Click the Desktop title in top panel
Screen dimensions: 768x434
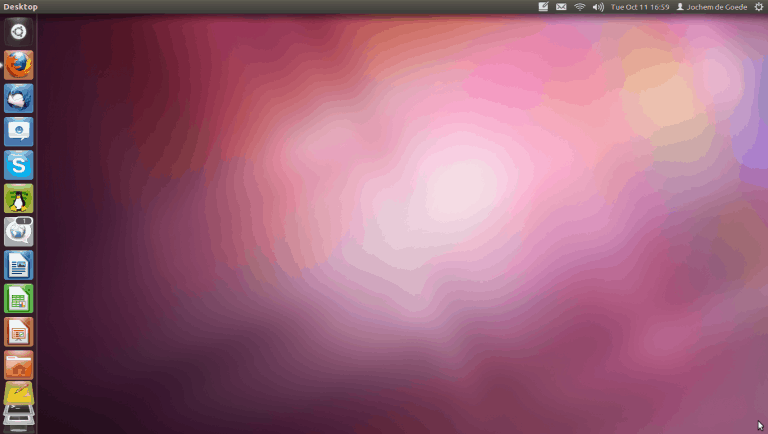[21, 7]
